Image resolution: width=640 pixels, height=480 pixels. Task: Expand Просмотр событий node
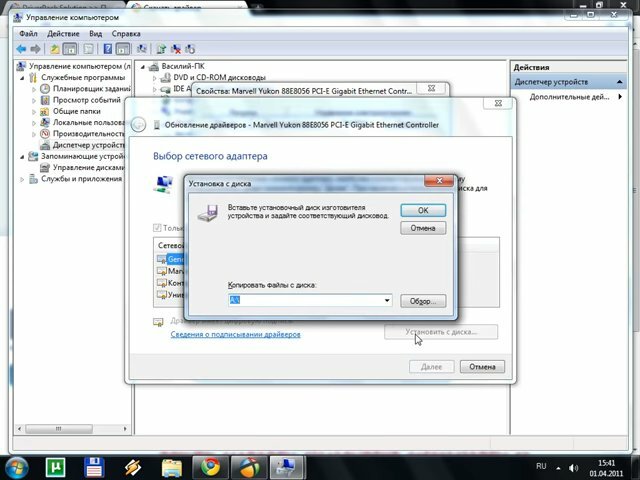click(x=34, y=100)
